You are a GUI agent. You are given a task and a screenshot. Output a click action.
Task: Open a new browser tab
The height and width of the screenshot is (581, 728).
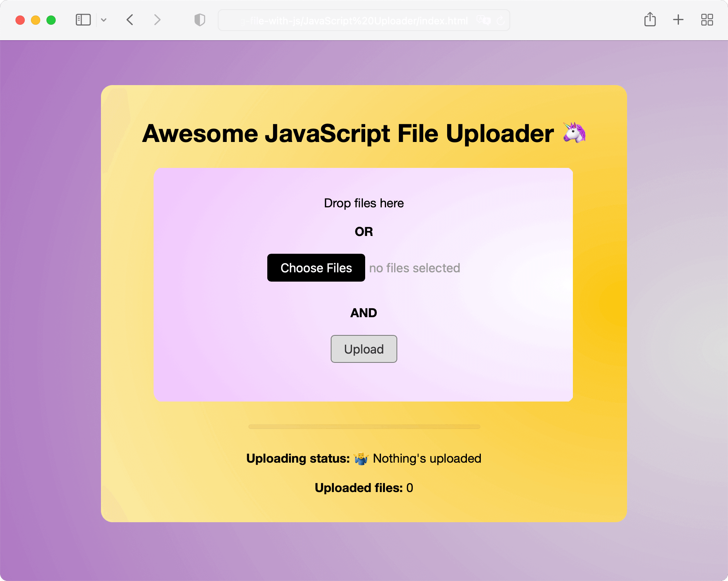678,20
